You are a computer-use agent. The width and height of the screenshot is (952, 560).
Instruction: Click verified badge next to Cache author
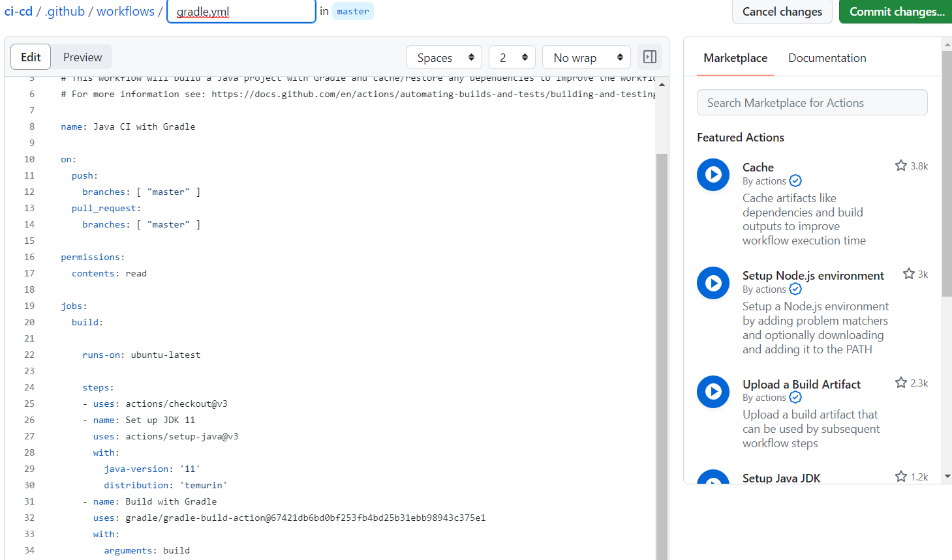coord(795,181)
